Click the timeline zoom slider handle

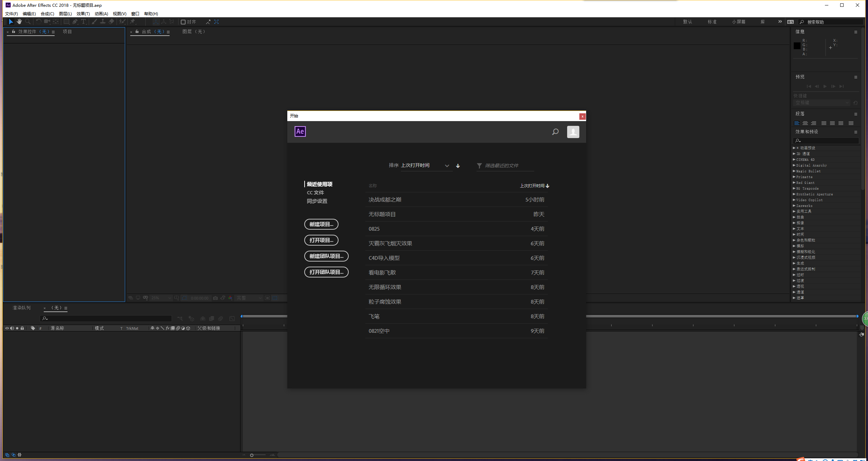click(252, 455)
